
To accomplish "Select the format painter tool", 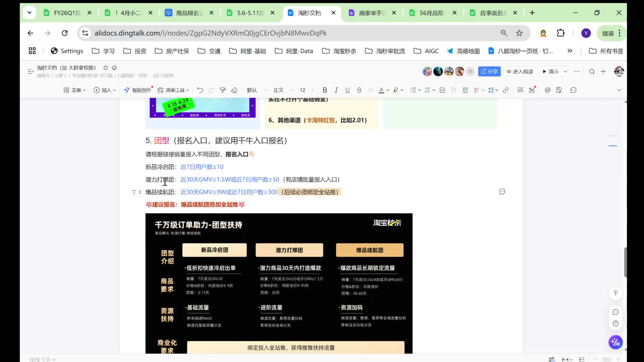I will [x=223, y=90].
